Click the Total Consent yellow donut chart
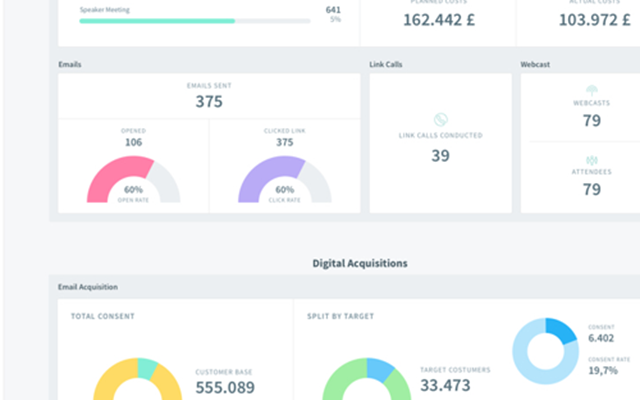The width and height of the screenshot is (640, 400). coord(138,379)
